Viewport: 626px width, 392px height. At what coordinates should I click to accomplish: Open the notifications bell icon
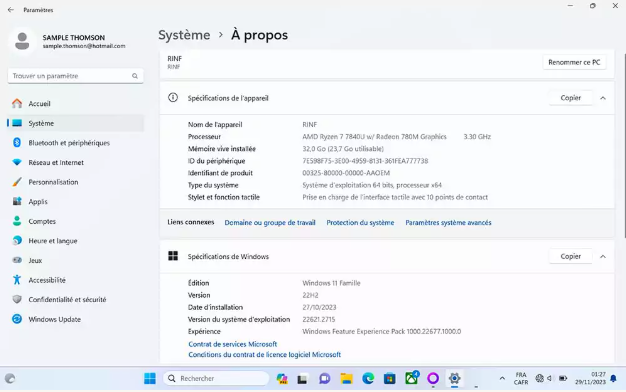614,378
